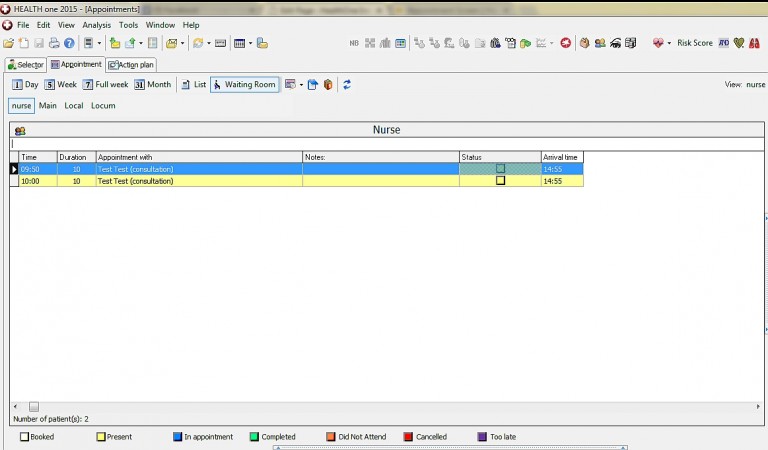Switch to Day view

pyautogui.click(x=25, y=84)
